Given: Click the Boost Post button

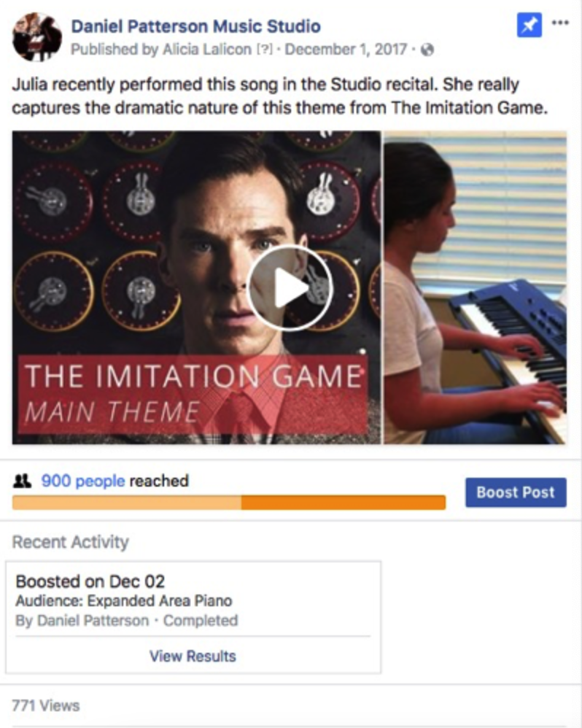Looking at the screenshot, I should click(516, 492).
